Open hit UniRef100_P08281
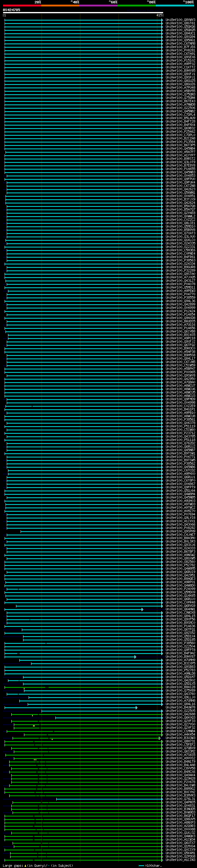 (180, 50)
